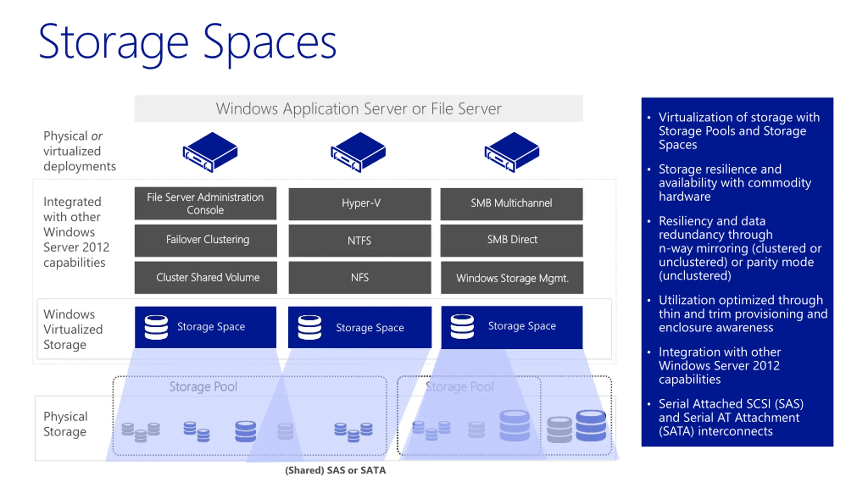Image resolution: width=868 pixels, height=488 pixels.
Task: Select the NTFS box
Action: pos(360,240)
